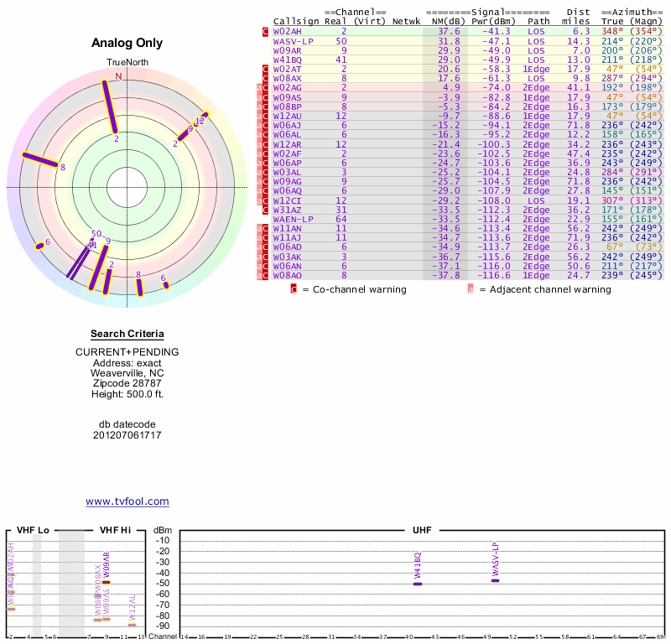
Task: Open the WAEN-LP station entry
Action: pyautogui.click(x=293, y=219)
